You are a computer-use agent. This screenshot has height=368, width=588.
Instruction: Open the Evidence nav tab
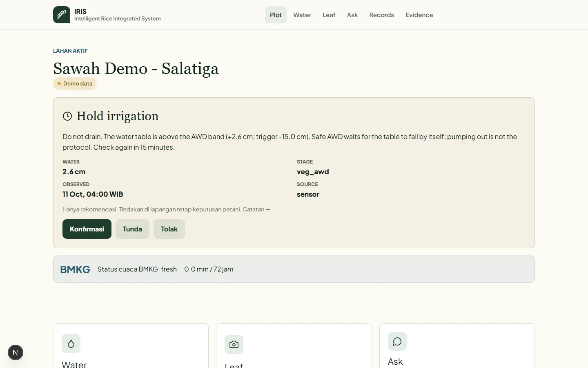[x=419, y=15]
